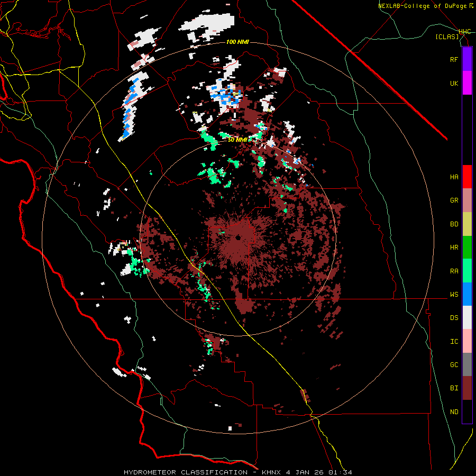Click the HR dark green legend swatch
Image resolution: width=476 pixels, height=476 pixels.
point(467,248)
